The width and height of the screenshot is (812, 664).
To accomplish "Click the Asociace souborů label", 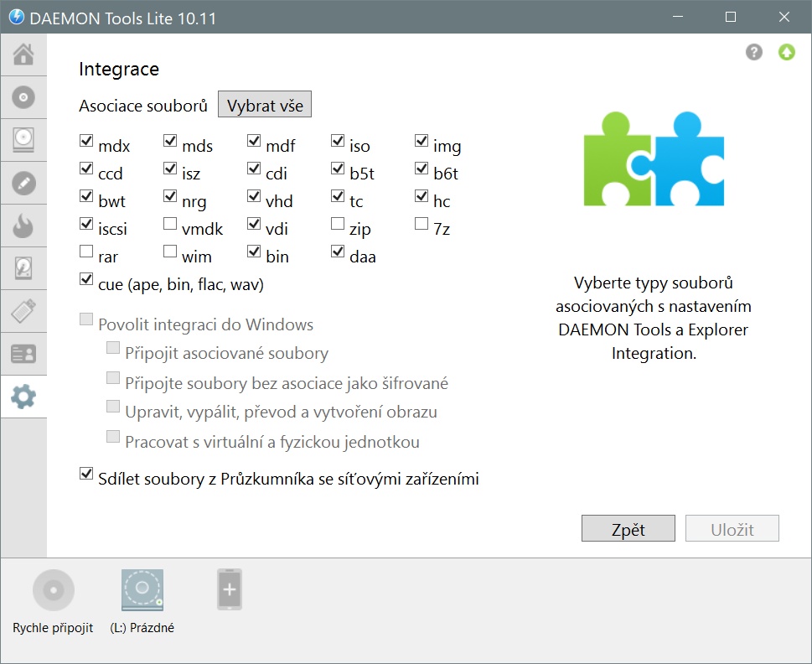I will tap(143, 106).
